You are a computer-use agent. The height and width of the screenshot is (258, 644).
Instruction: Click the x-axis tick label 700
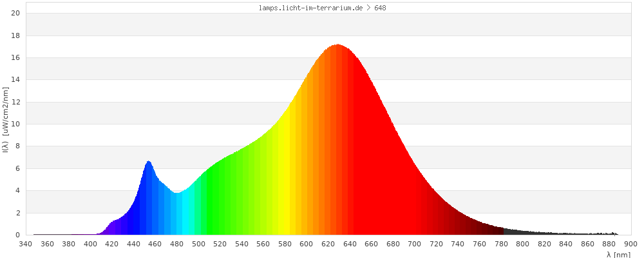coord(415,244)
